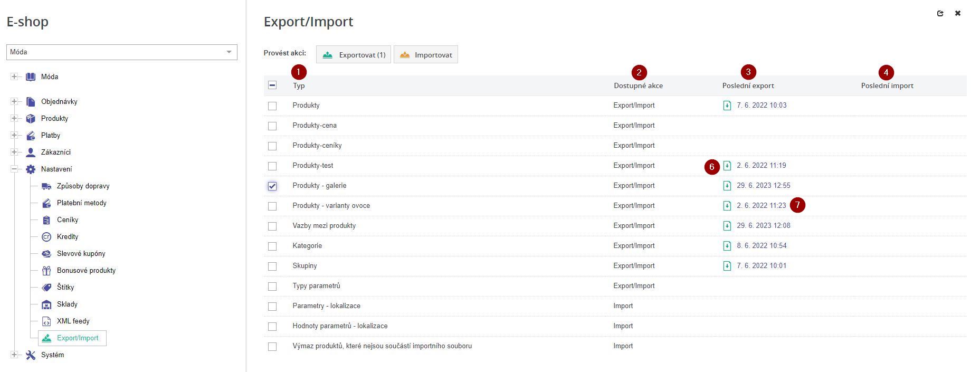Viewport: 980px width, 372px height.
Task: Expand the Platby tree node
Action: coord(14,136)
